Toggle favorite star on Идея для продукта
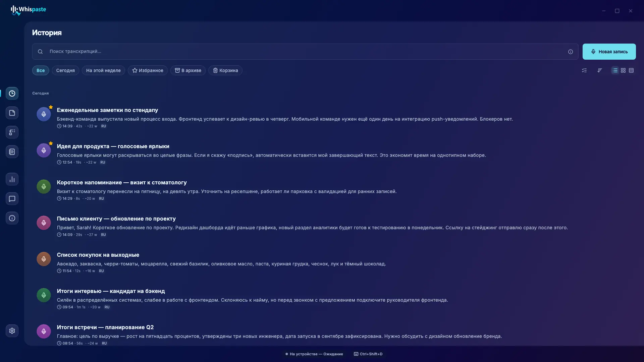 pyautogui.click(x=51, y=143)
